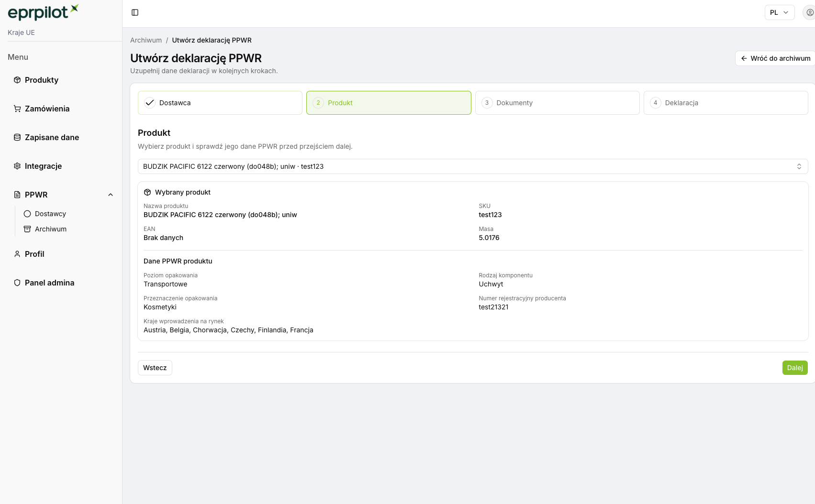This screenshot has height=504, width=815.
Task: Click the Wstecz button
Action: (155, 368)
